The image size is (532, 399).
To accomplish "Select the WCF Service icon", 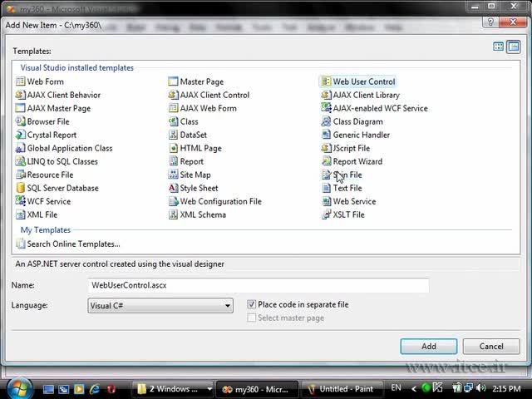I will pyautogui.click(x=20, y=201).
